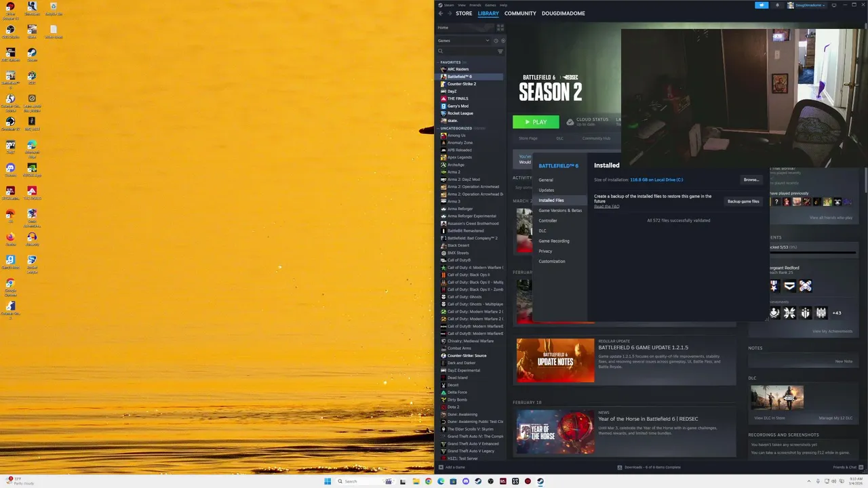The width and height of the screenshot is (868, 488).
Task: Open the Steam announcements megaphone
Action: point(762,5)
